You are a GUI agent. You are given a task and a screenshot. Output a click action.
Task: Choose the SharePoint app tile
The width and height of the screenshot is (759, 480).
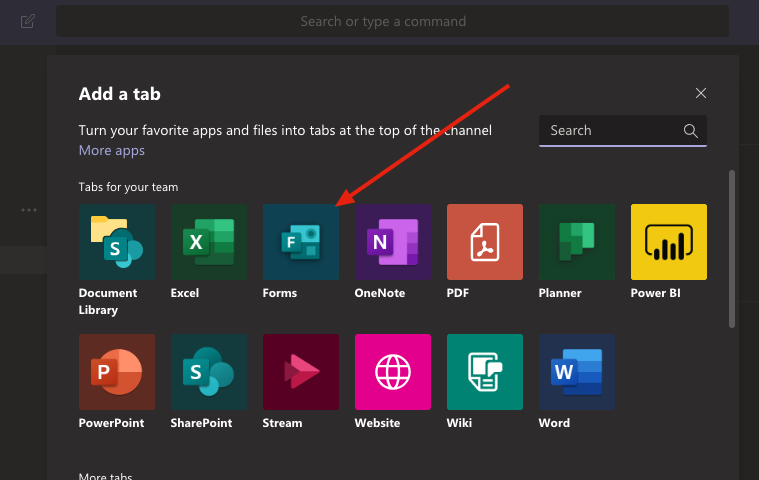click(x=209, y=372)
